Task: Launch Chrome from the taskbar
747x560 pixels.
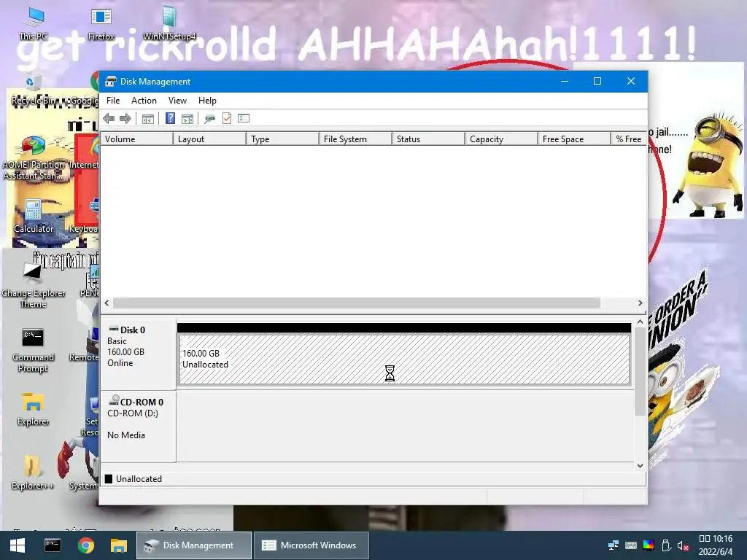Action: pos(86,545)
